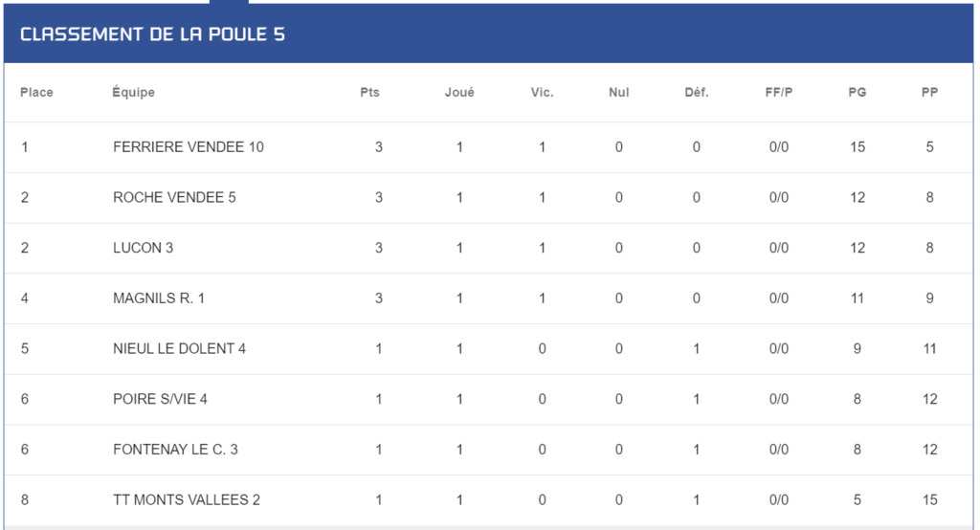Click the Classement de la Poule 5 title
Screen dimensions: 980x530
pyautogui.click(x=152, y=34)
